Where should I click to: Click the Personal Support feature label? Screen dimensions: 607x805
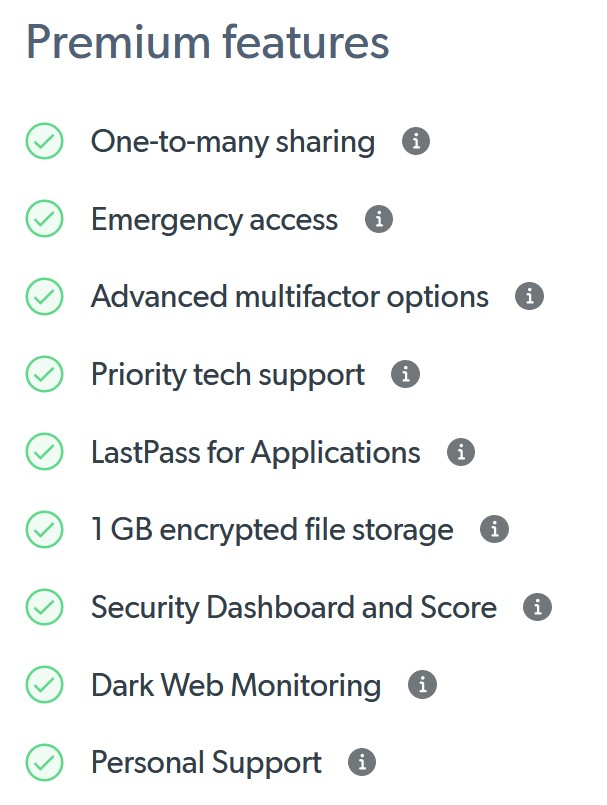[206, 763]
